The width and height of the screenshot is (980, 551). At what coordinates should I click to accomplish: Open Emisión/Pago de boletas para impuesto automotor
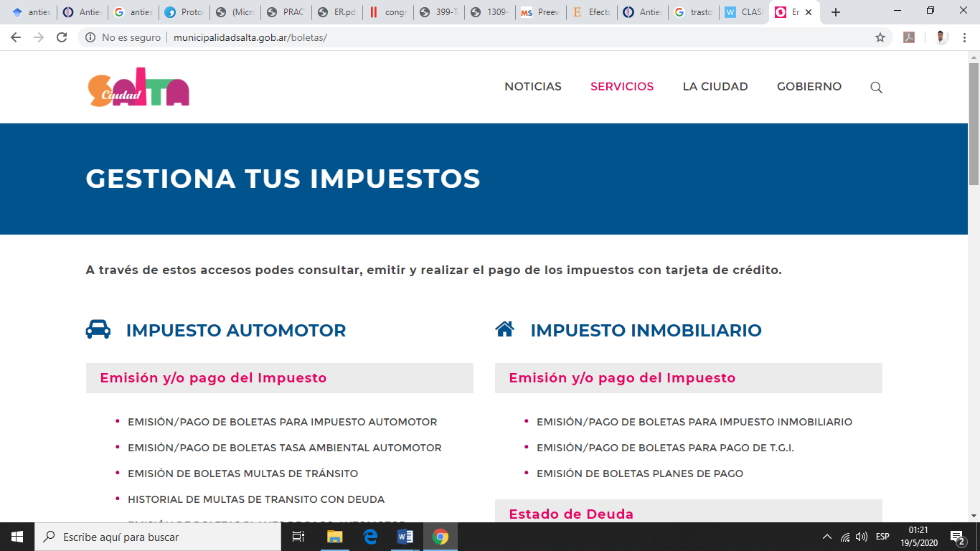[x=282, y=422]
